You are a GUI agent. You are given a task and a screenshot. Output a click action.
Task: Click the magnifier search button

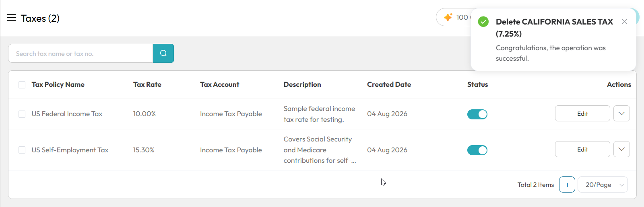163,53
